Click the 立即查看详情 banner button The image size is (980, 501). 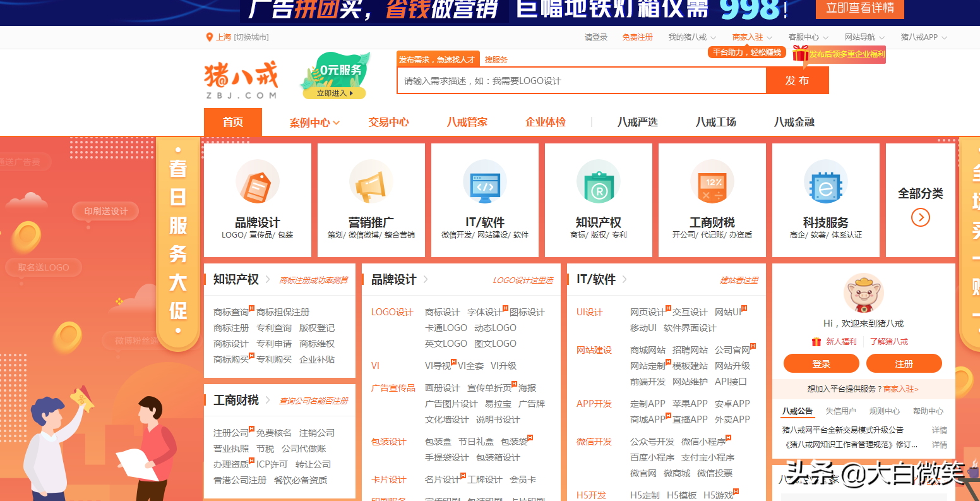(860, 8)
